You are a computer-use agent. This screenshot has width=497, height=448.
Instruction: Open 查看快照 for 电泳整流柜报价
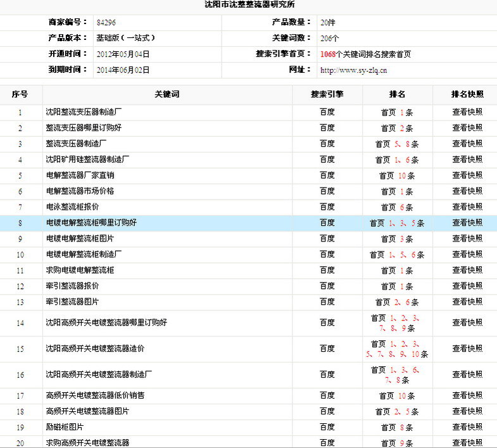(x=467, y=207)
